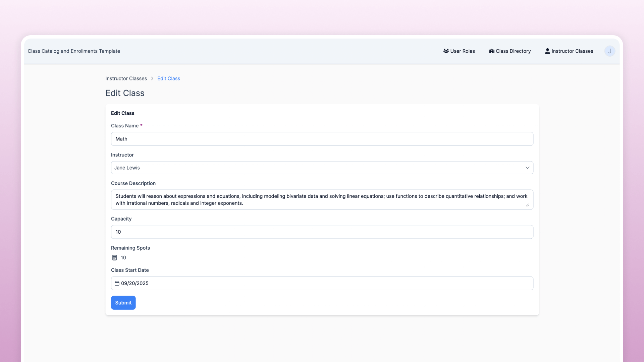Click the Instructor Classes person icon
This screenshot has height=362, width=644.
click(x=547, y=51)
